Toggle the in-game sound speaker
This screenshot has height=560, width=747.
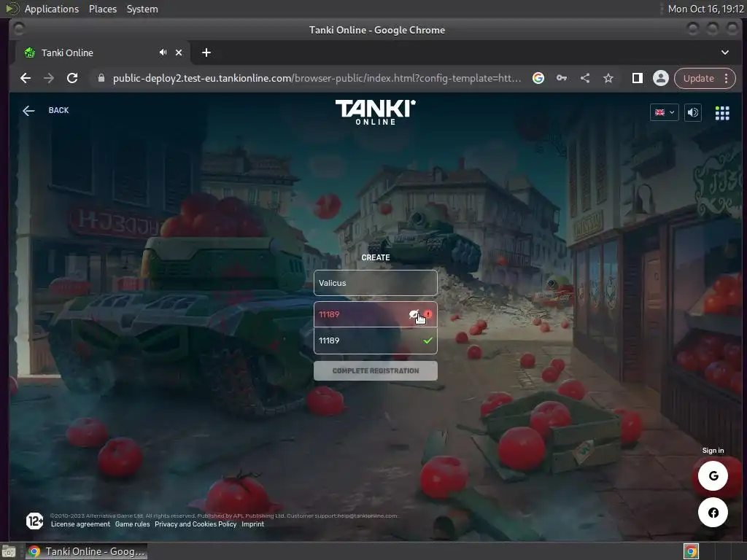coord(693,112)
